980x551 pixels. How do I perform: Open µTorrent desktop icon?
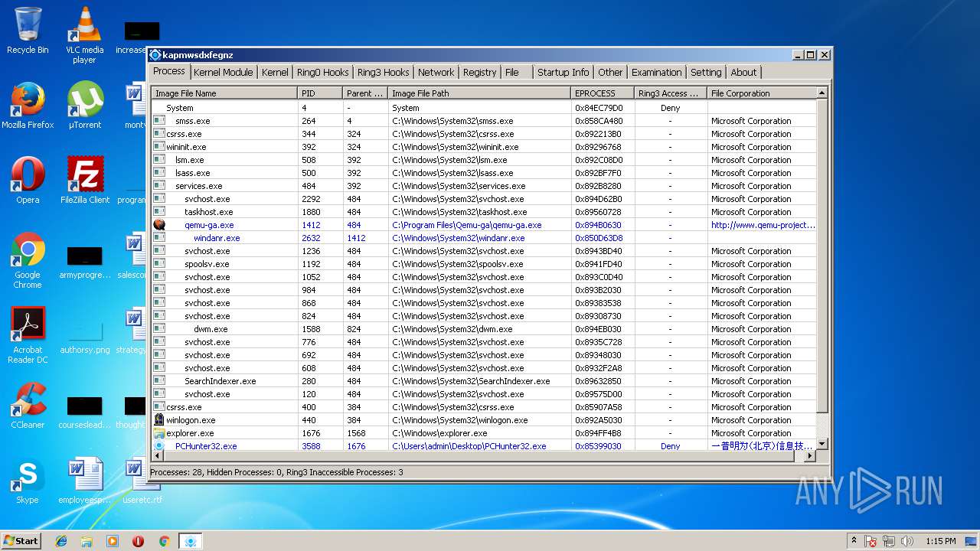85,106
